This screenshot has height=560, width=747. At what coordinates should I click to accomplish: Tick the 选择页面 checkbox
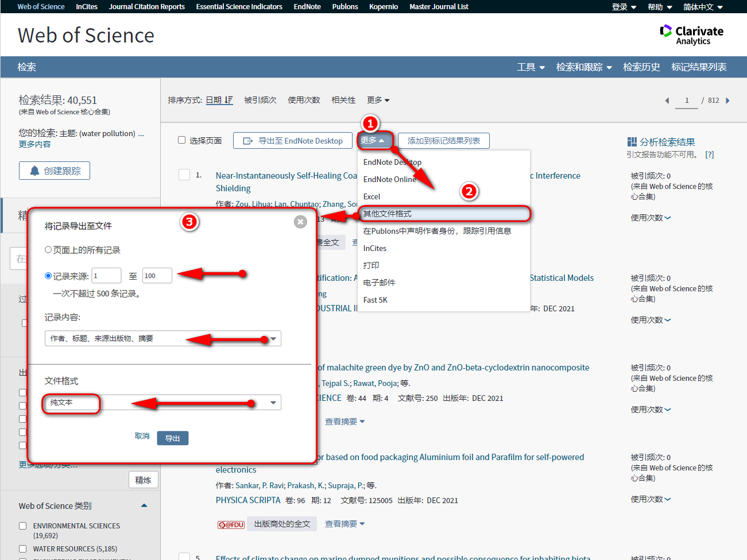(182, 140)
